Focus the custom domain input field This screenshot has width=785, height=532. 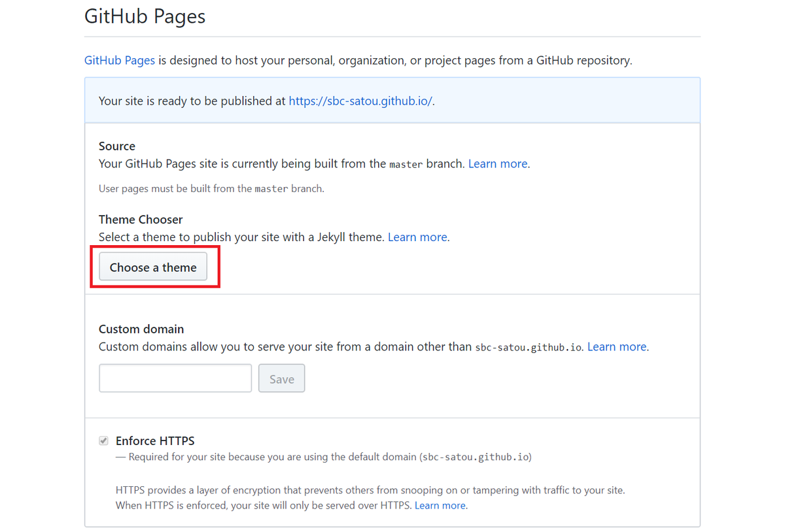[x=175, y=378]
